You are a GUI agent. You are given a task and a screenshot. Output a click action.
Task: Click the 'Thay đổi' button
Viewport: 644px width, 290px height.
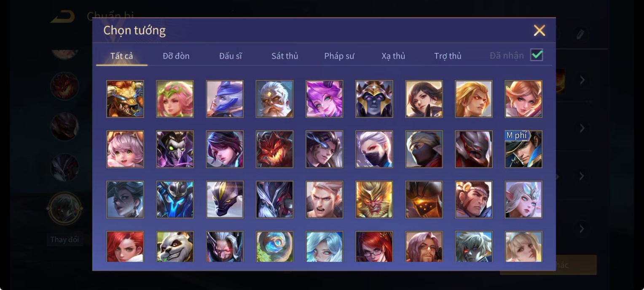coord(64,239)
